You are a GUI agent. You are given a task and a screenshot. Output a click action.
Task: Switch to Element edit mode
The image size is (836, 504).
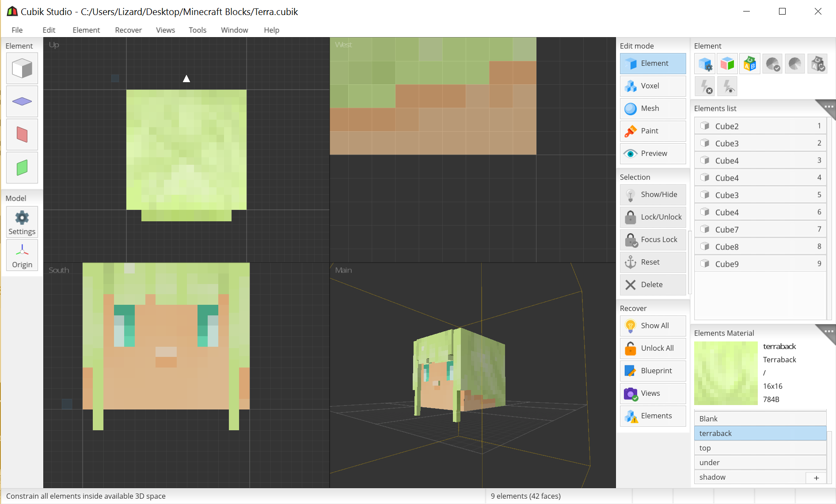pos(653,64)
